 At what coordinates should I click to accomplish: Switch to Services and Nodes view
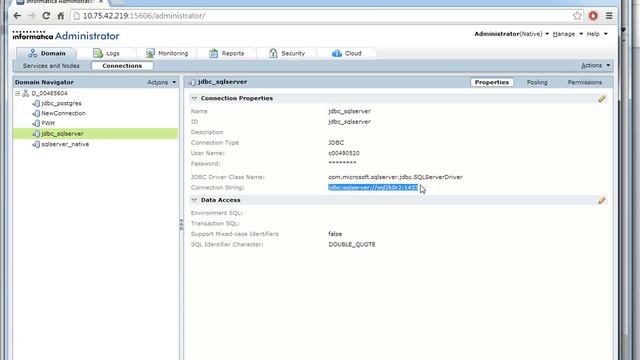(x=51, y=66)
